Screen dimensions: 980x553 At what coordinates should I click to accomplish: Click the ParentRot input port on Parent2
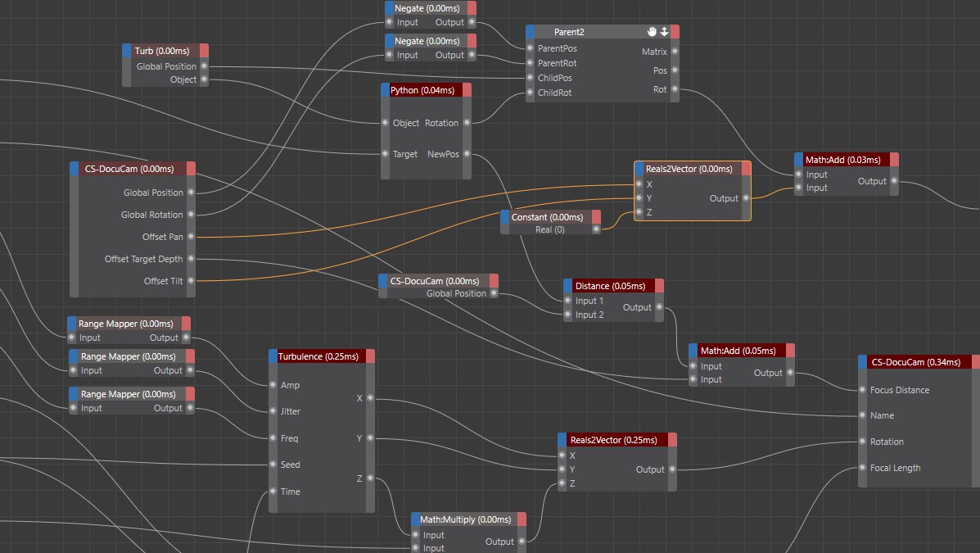tap(530, 63)
